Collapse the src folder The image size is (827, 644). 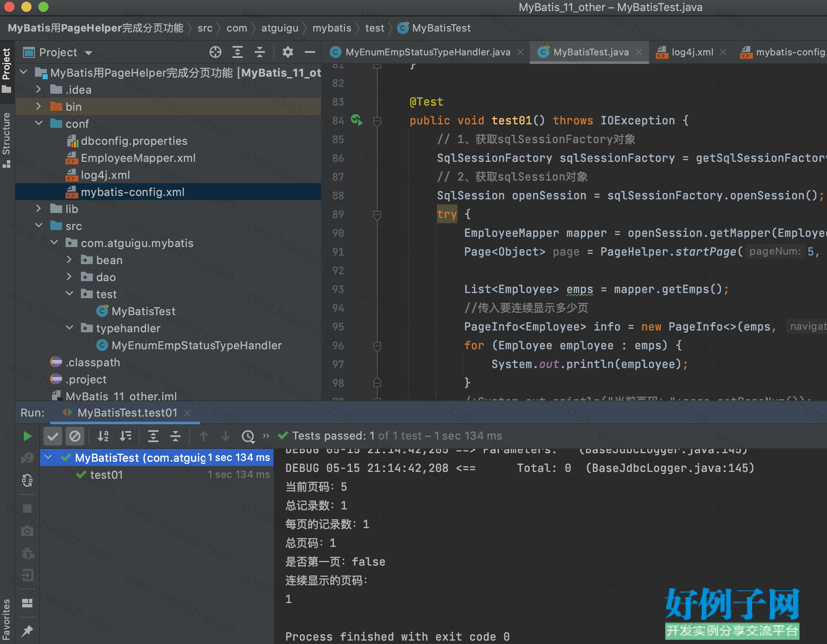click(x=38, y=226)
